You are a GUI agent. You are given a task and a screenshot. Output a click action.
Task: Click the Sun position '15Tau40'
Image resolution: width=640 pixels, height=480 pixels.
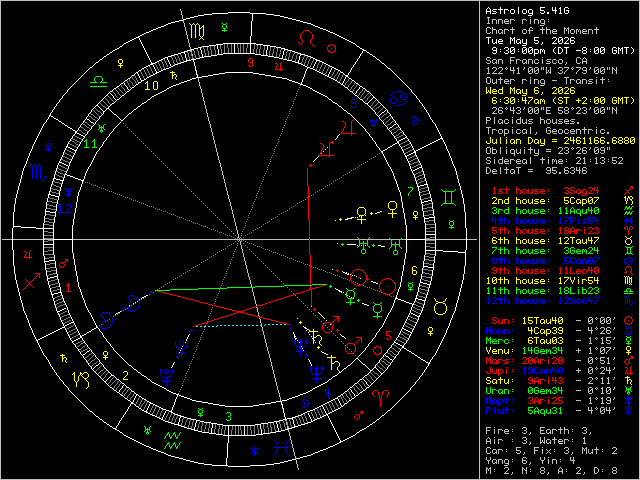click(x=542, y=321)
